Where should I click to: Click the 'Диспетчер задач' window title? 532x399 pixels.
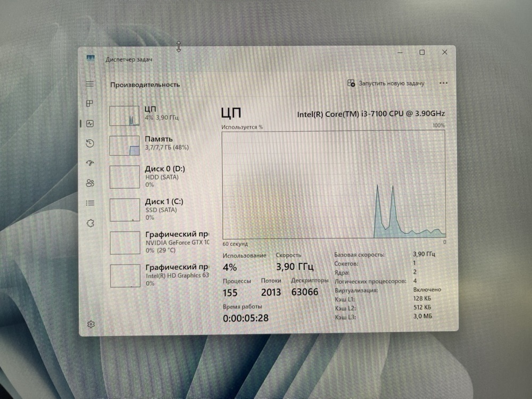(x=129, y=60)
